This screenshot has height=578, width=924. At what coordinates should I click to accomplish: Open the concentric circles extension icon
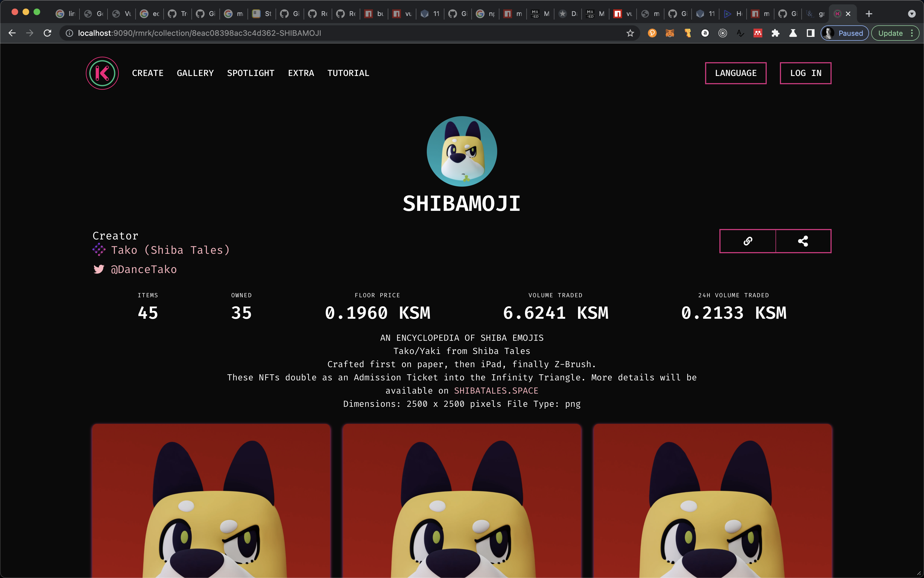pos(722,33)
